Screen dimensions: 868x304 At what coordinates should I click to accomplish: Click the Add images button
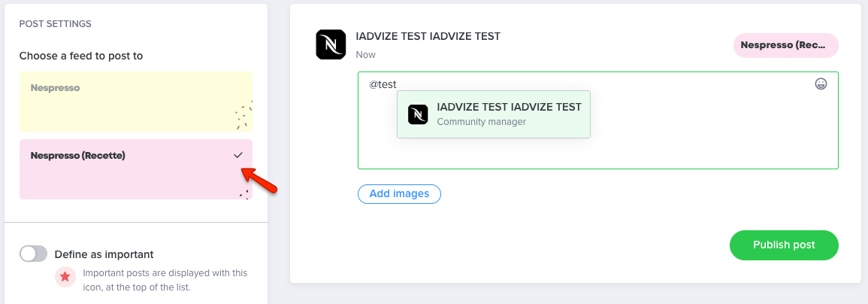coord(399,193)
